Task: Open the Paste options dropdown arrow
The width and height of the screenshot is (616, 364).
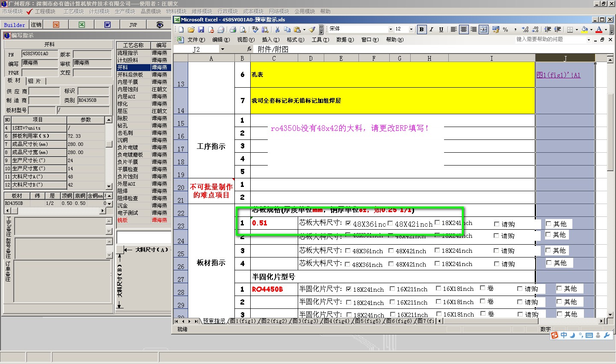Action: [304, 30]
